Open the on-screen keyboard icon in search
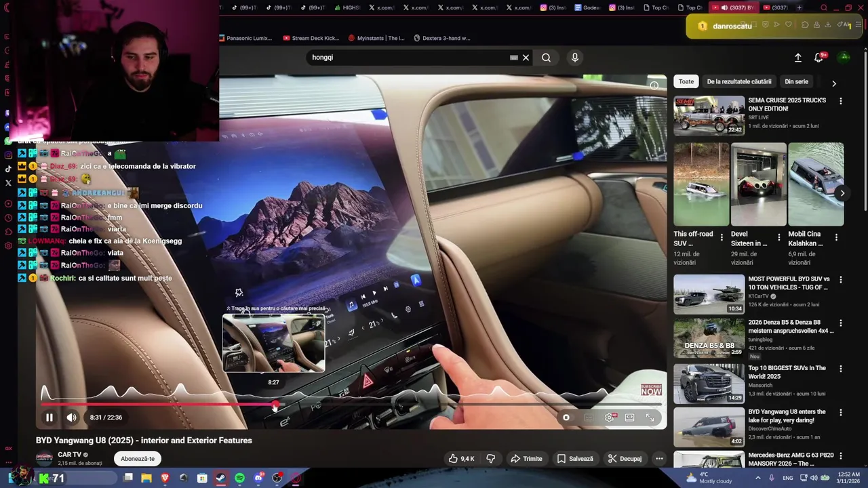Image resolution: width=868 pixels, height=488 pixels. click(x=514, y=58)
